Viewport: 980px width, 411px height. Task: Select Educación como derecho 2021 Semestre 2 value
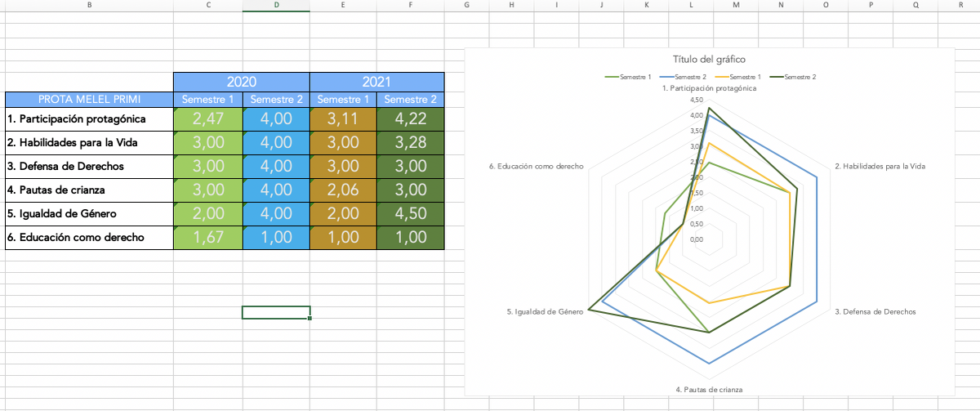point(411,238)
